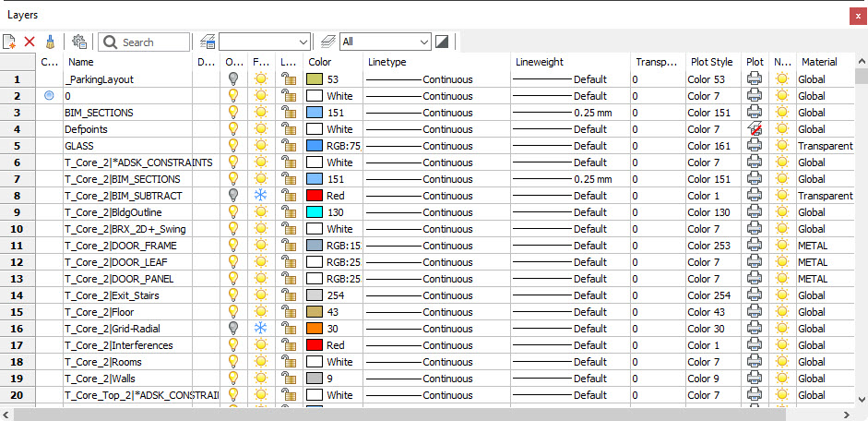
Task: Toggle the invert filter icon
Action: tap(441, 42)
